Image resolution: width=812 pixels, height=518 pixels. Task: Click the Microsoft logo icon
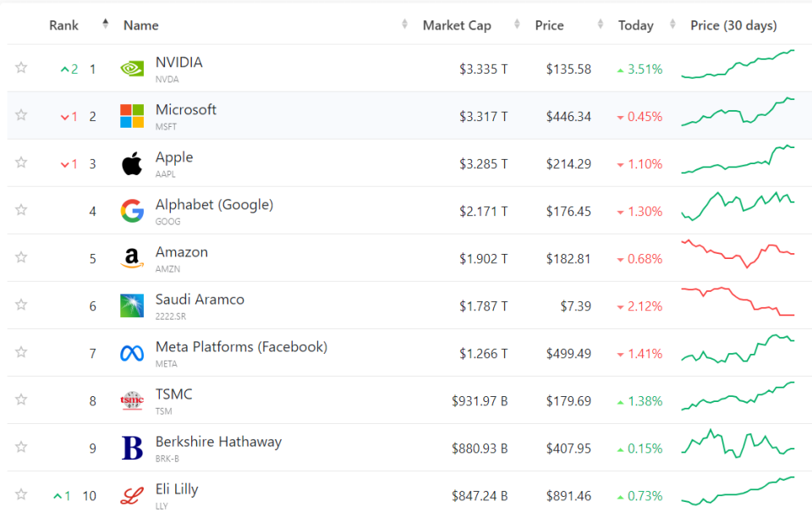[132, 116]
